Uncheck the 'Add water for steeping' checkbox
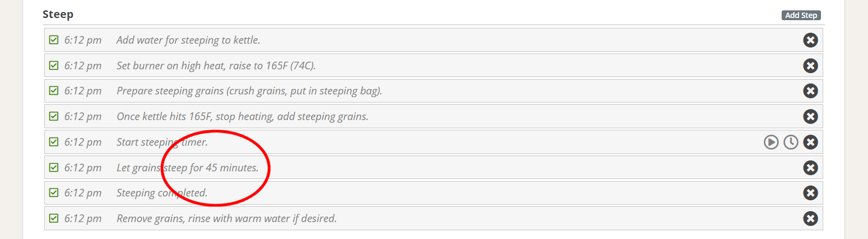Image resolution: width=868 pixels, height=239 pixels. pos(54,40)
